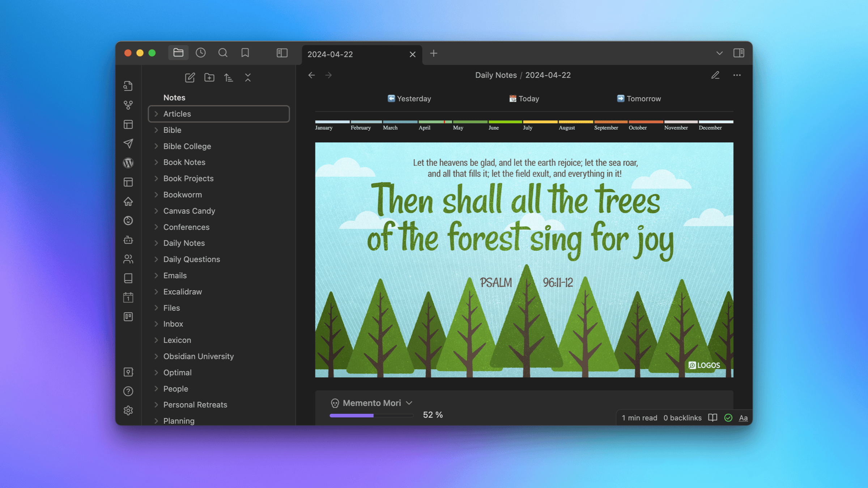Click the Psalm 96 verse image
868x488 pixels.
524,260
